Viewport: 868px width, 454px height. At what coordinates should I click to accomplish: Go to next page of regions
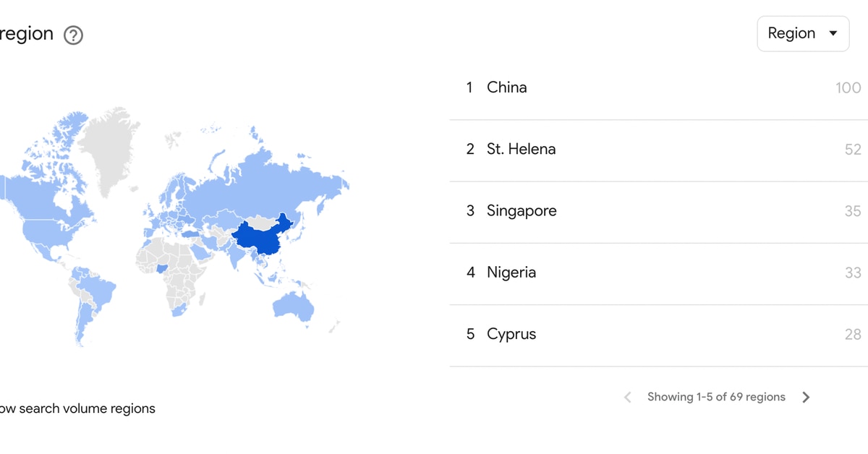tap(806, 397)
